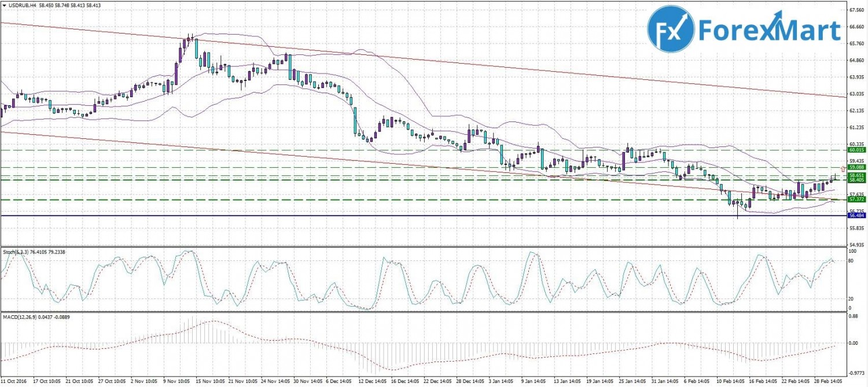Click the Stochastic 80 level label
This screenshot has height=387, width=868.
(851, 261)
